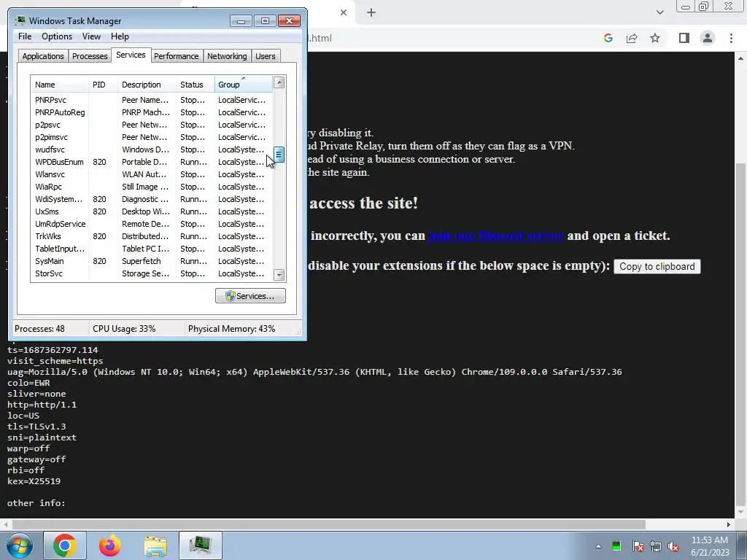Image resolution: width=747 pixels, height=560 pixels.
Task: Select the UxSms service row
Action: click(152, 211)
